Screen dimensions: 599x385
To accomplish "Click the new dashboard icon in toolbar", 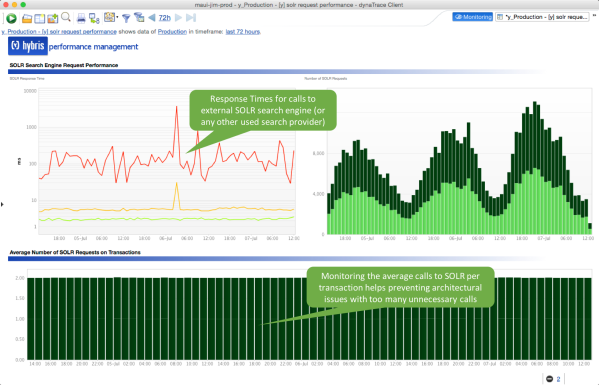I will point(40,18).
